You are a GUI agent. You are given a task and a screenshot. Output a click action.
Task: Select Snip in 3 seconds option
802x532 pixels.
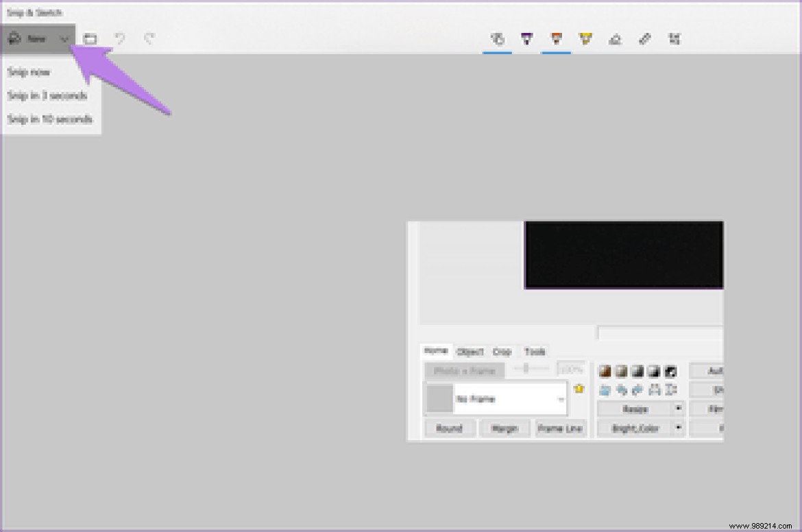(47, 95)
